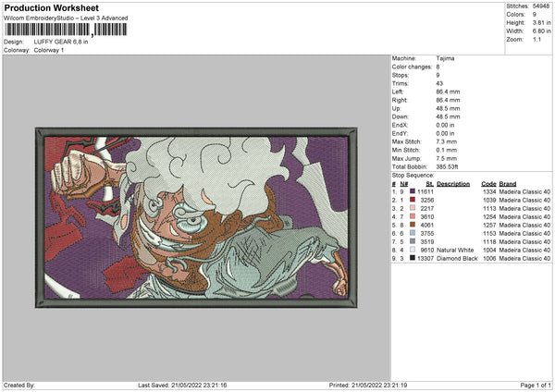Click the stitch count 11611 in stop 1
555x392 pixels.
coord(425,191)
